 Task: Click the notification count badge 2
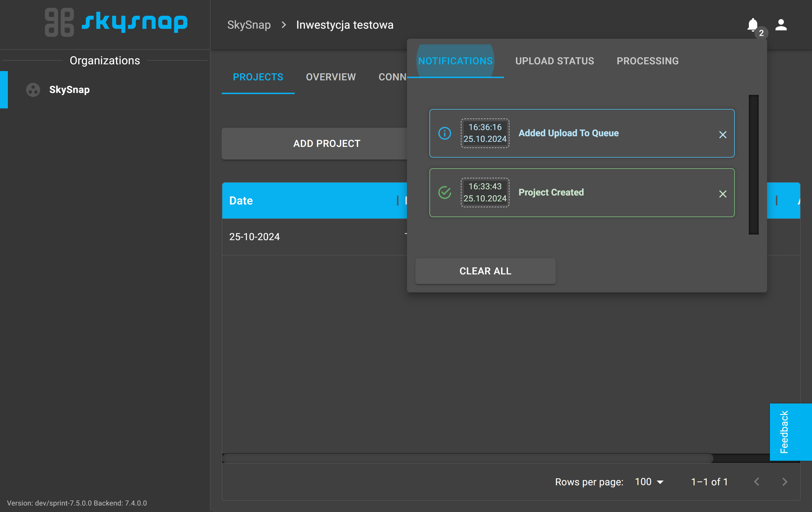click(761, 33)
